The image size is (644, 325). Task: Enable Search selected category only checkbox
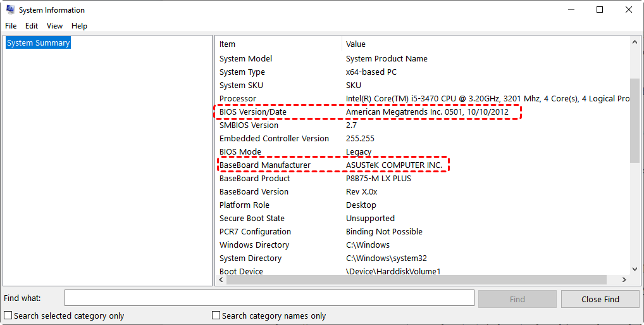click(x=8, y=315)
